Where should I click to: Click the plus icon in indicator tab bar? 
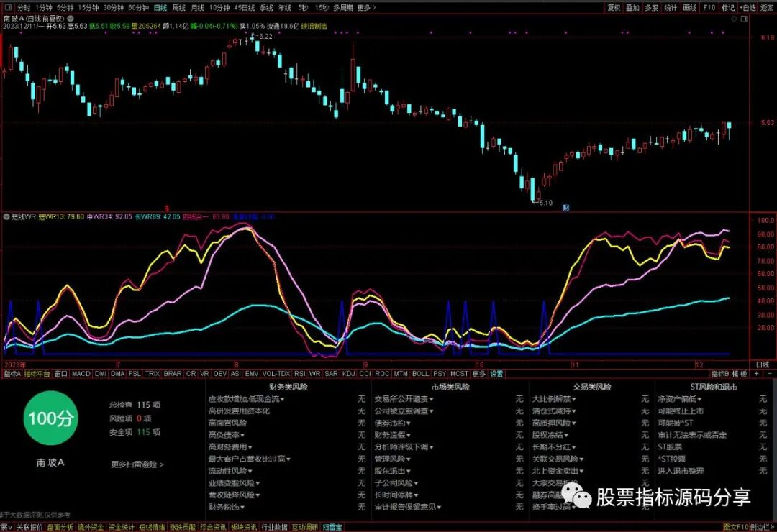coord(757,374)
